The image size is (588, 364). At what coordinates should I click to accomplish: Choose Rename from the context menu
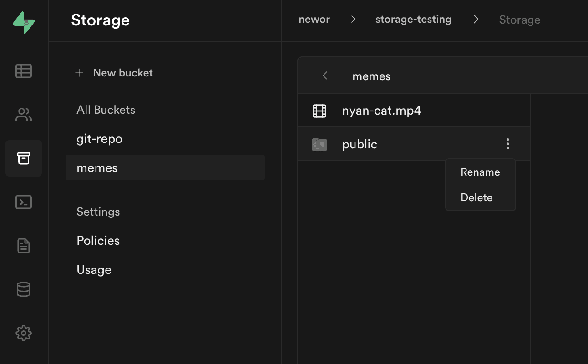click(x=480, y=172)
